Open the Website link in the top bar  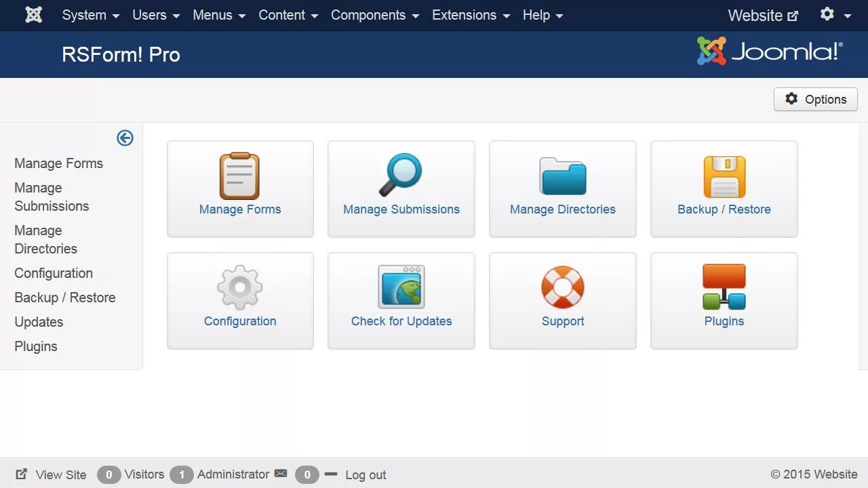(x=762, y=16)
